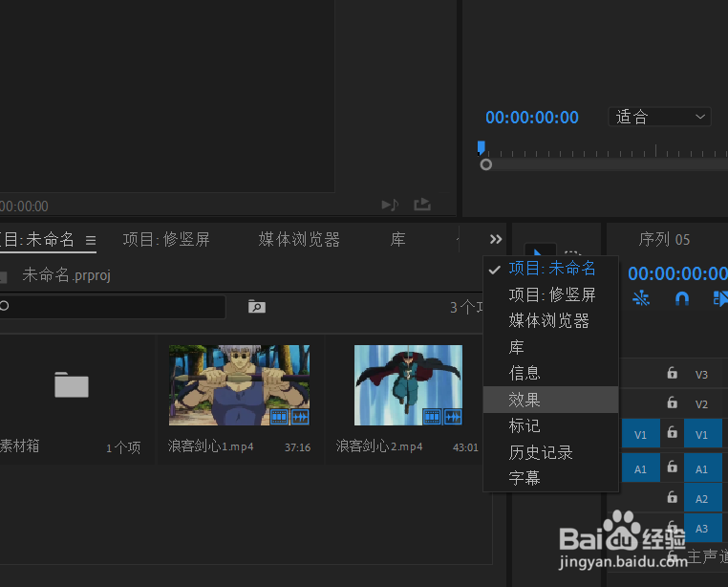Switch to the 库 panel tab
This screenshot has height=587, width=728.
tap(397, 239)
